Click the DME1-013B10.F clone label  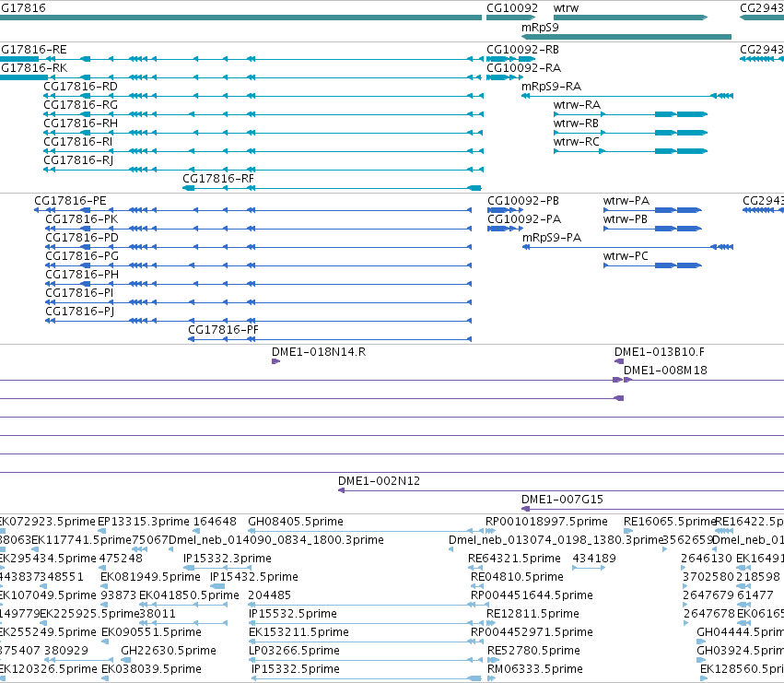coord(660,352)
